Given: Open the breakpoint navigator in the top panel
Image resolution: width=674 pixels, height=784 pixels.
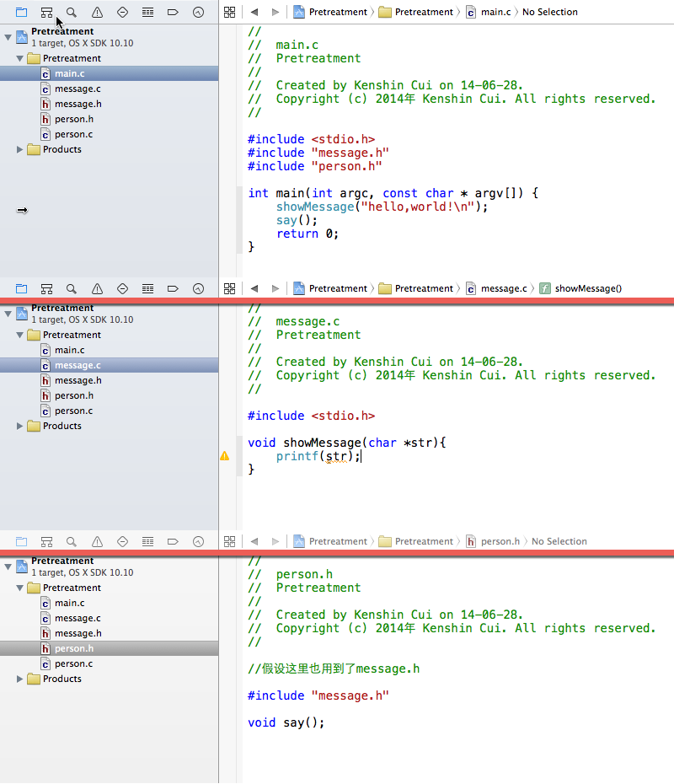Looking at the screenshot, I should pos(173,12).
